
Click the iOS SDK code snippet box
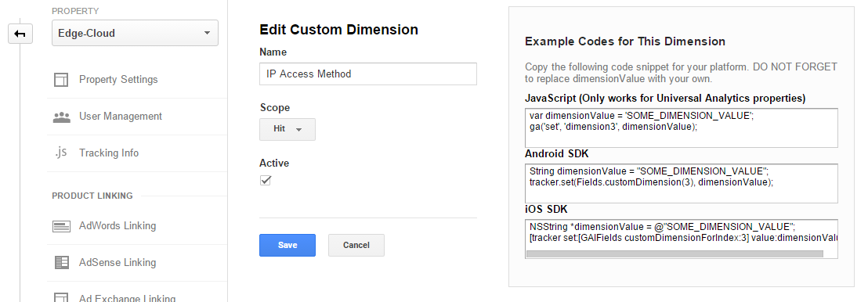tap(681, 239)
